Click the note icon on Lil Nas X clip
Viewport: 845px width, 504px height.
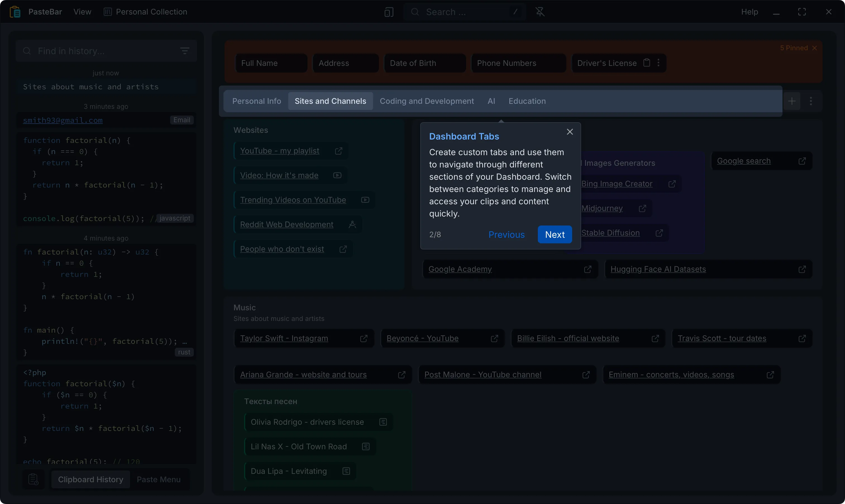coord(366,447)
